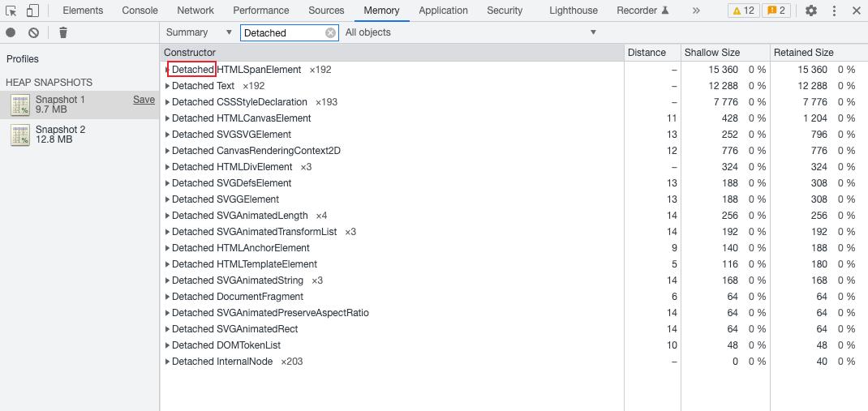
Task: Open the All objects dropdown
Action: coord(471,32)
